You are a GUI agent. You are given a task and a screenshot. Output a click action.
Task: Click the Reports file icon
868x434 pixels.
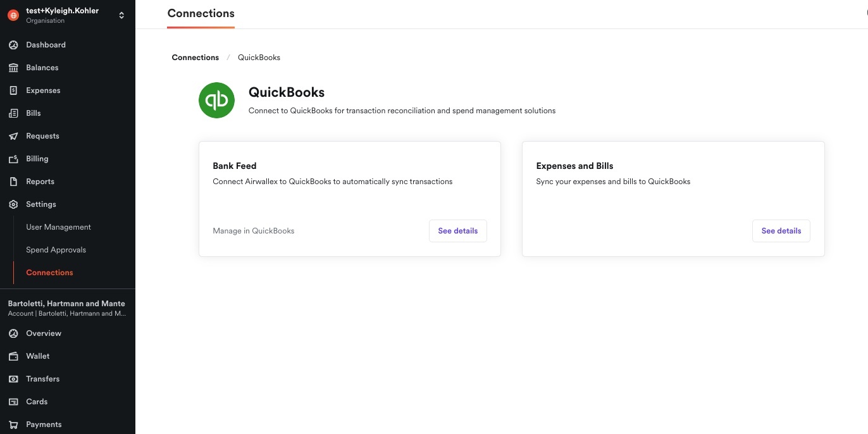pos(13,182)
